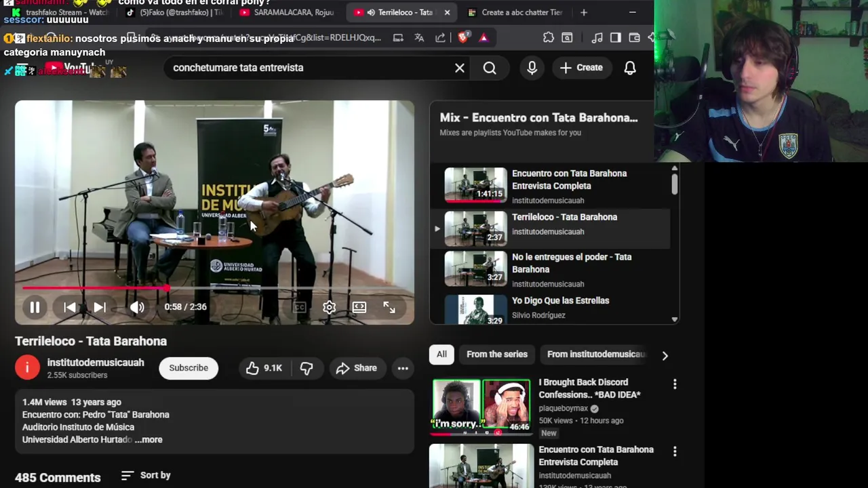868x488 pixels.
Task: Skip to previous video in player
Action: coord(70,307)
